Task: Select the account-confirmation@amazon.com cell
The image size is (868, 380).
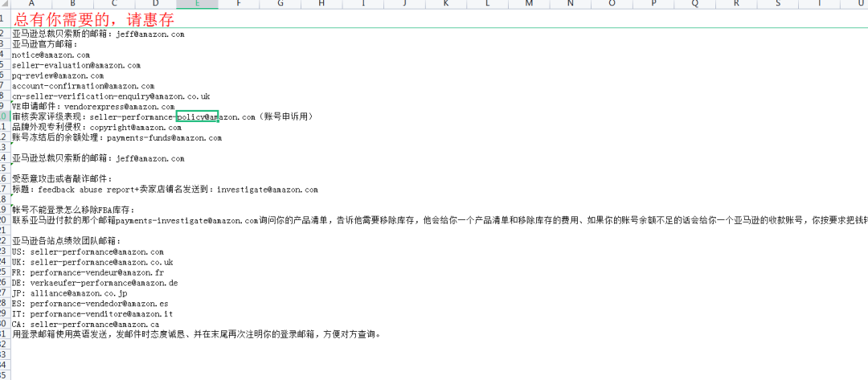Action: coord(83,86)
